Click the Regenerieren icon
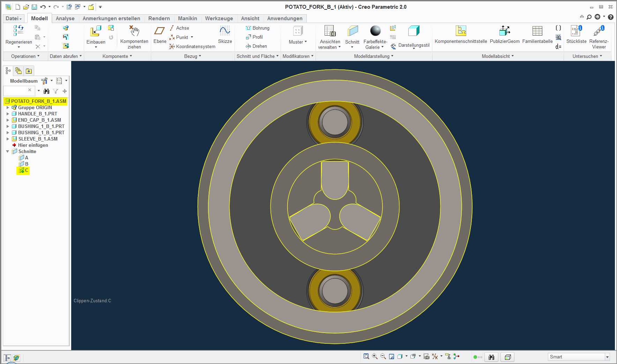 point(18,31)
